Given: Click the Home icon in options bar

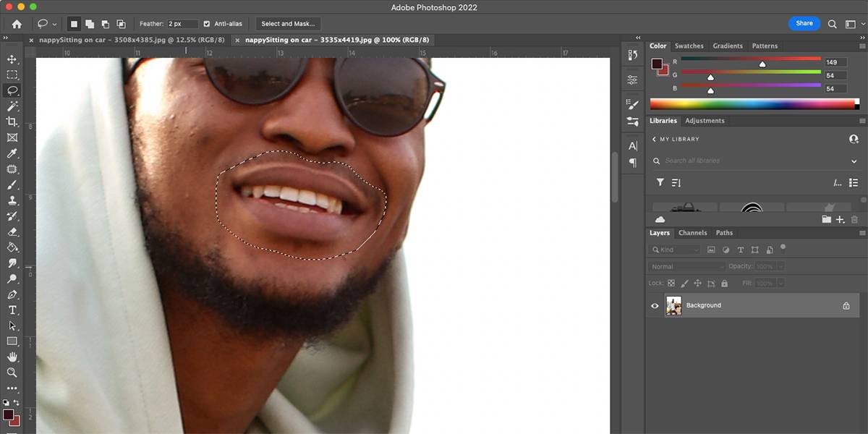Looking at the screenshot, I should pos(17,24).
